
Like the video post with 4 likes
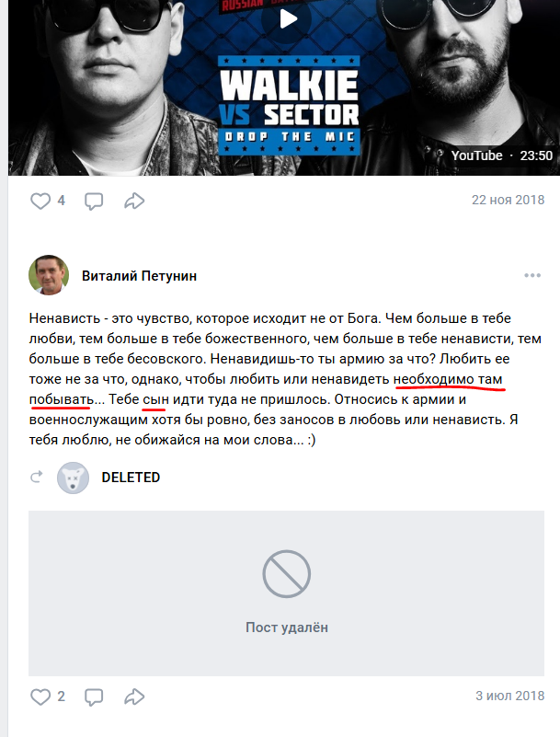tap(40, 201)
